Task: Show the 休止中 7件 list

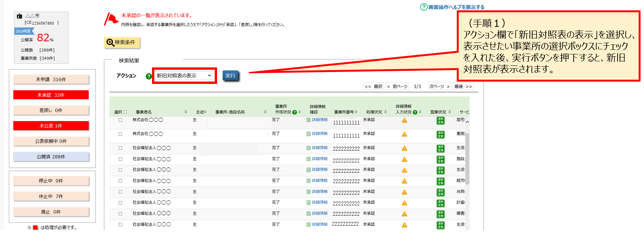Action: (51, 197)
